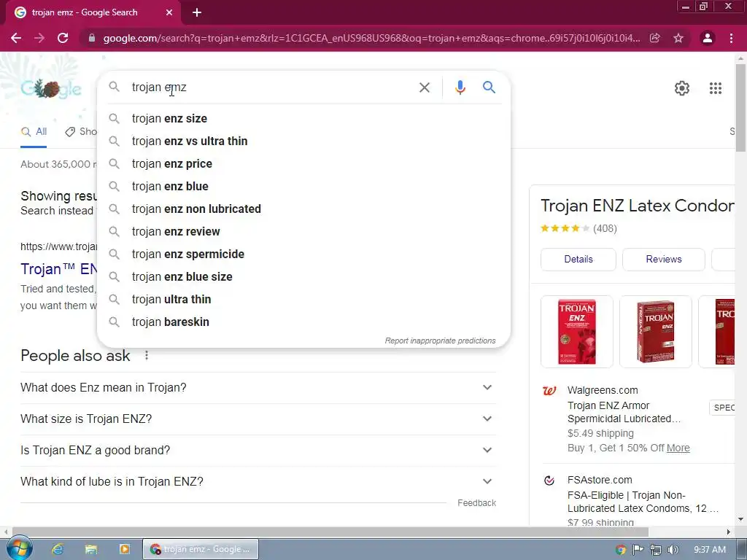This screenshot has width=747, height=560.
Task: Pick suggestion 'trojan enz spermicide'
Action: (303, 254)
